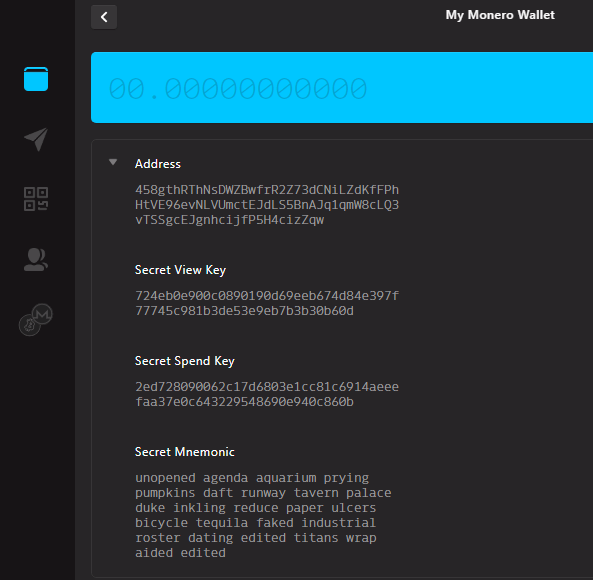Click the first line of the address
593x580 pixels.
tap(267, 190)
